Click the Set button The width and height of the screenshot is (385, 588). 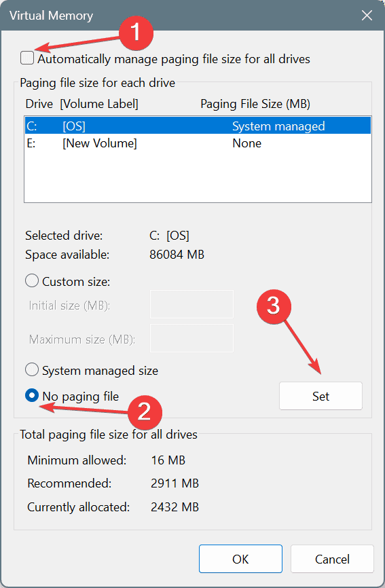(320, 396)
